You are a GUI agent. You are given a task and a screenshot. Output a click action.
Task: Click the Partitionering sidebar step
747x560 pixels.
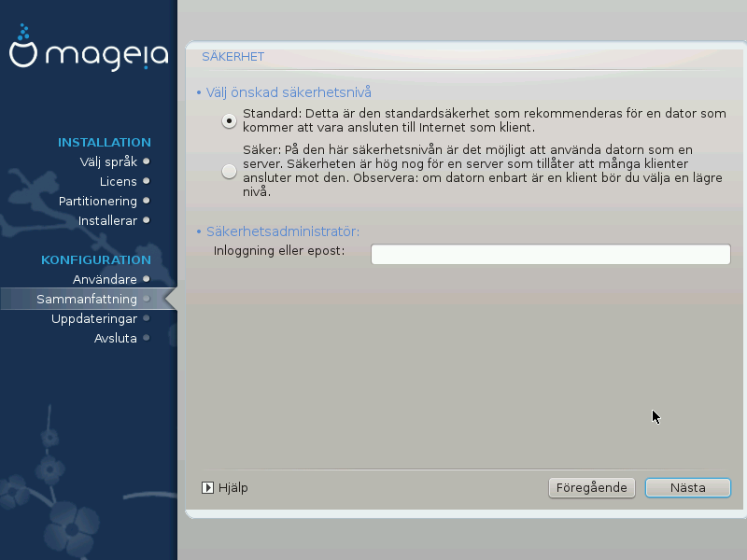pyautogui.click(x=98, y=201)
